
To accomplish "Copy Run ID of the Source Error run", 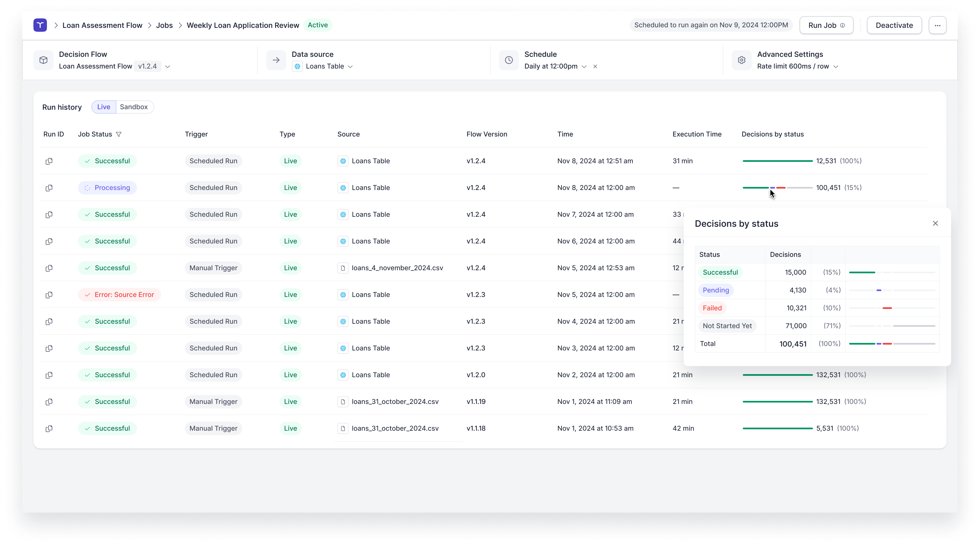I will tap(49, 295).
